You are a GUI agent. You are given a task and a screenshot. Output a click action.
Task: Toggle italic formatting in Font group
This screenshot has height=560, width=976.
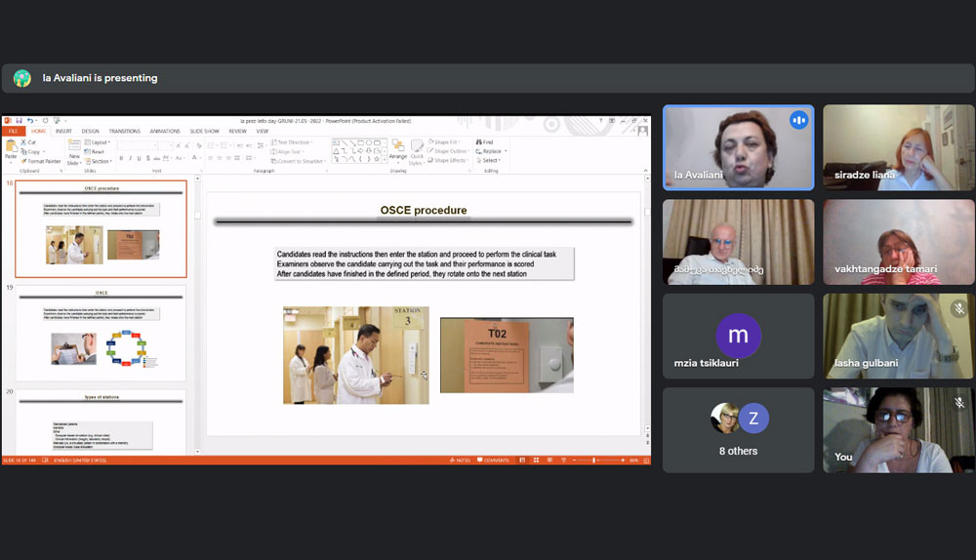(131, 158)
